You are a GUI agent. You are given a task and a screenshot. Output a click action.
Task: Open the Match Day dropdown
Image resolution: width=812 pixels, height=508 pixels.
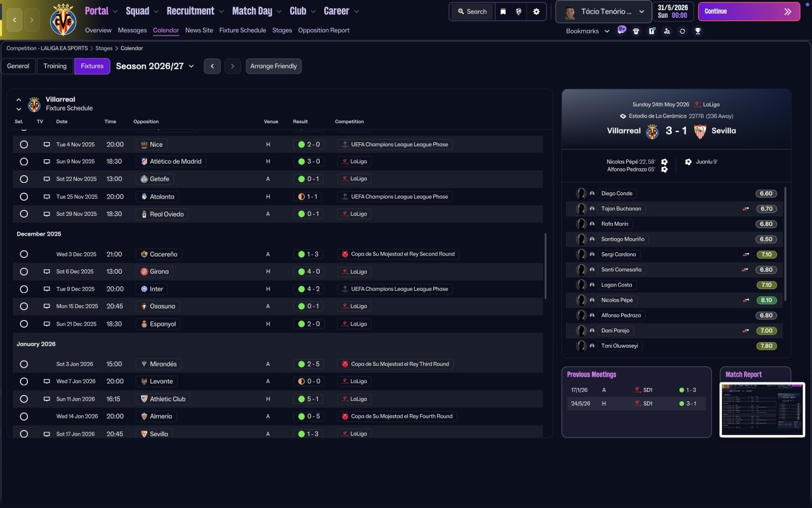(x=258, y=11)
